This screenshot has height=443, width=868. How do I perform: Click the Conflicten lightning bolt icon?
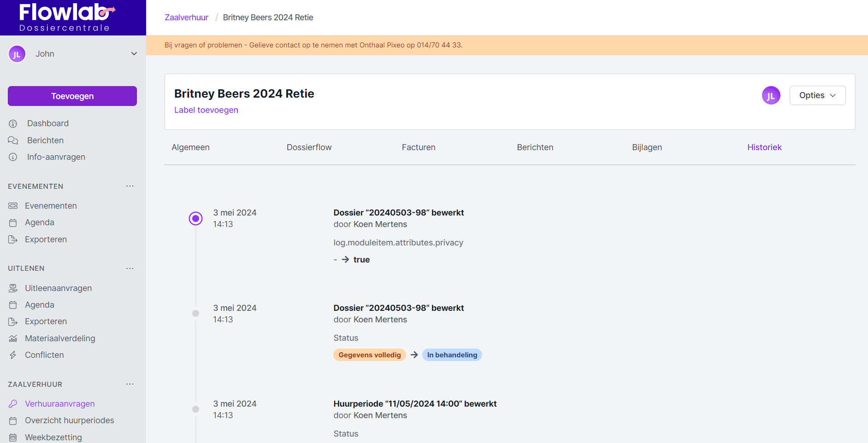tap(13, 355)
